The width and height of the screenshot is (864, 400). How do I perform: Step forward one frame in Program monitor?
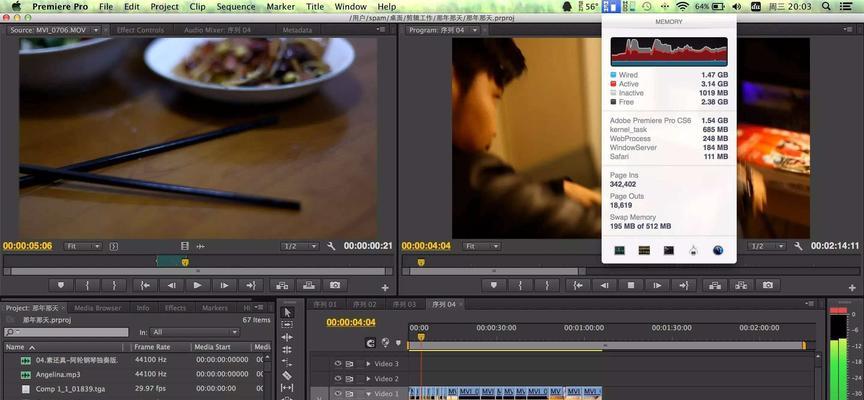point(657,285)
